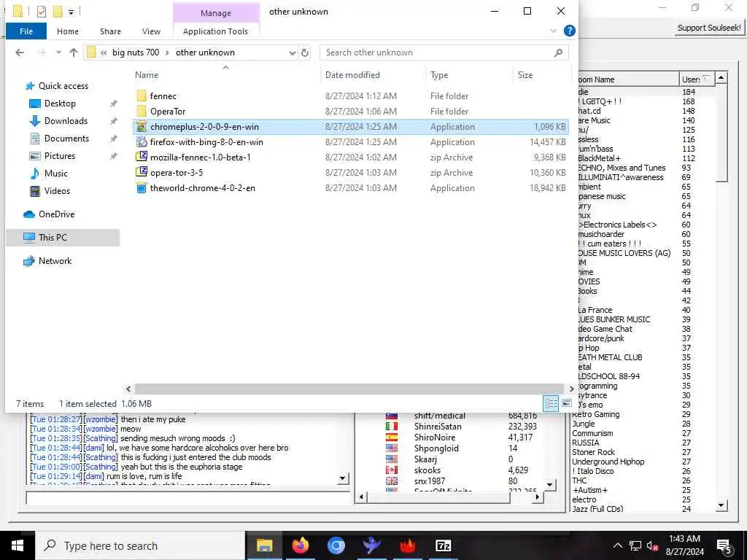The width and height of the screenshot is (747, 560).
Task: Expand the address bar history dropdown
Action: coord(292,52)
